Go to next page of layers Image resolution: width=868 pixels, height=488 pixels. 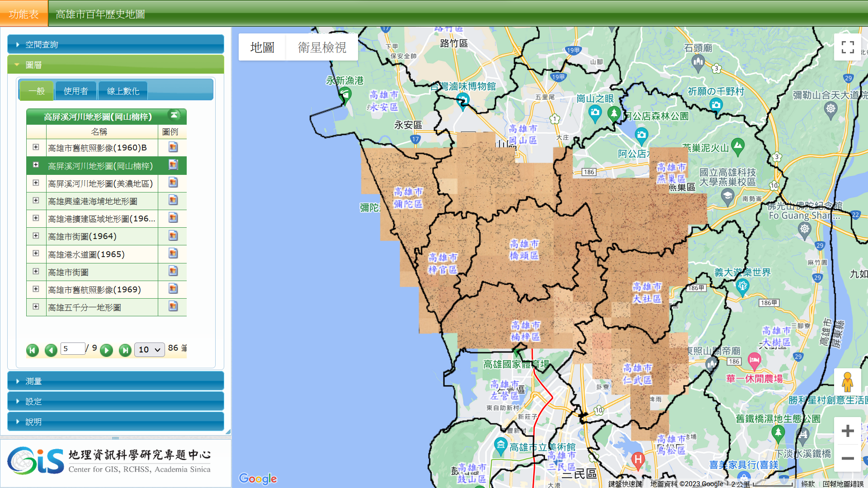point(107,350)
